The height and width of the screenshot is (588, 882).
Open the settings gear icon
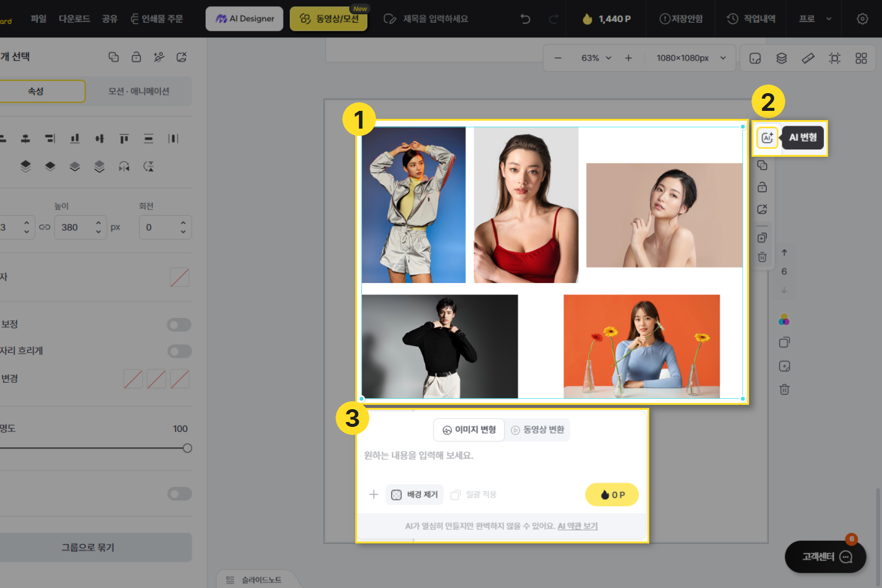tap(862, 19)
